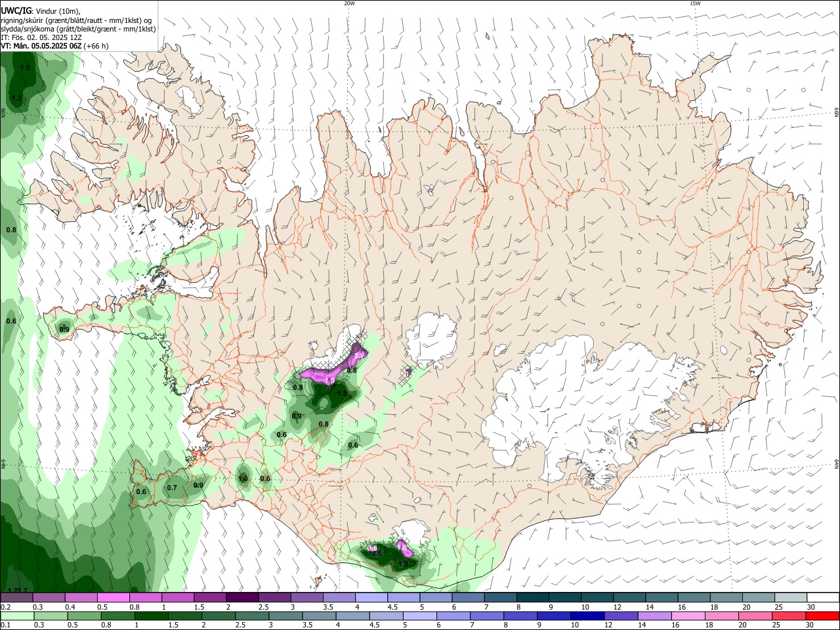Click the '1.9' precipitation value on the south coast
The width and height of the screenshot is (840, 630).
coord(404,564)
